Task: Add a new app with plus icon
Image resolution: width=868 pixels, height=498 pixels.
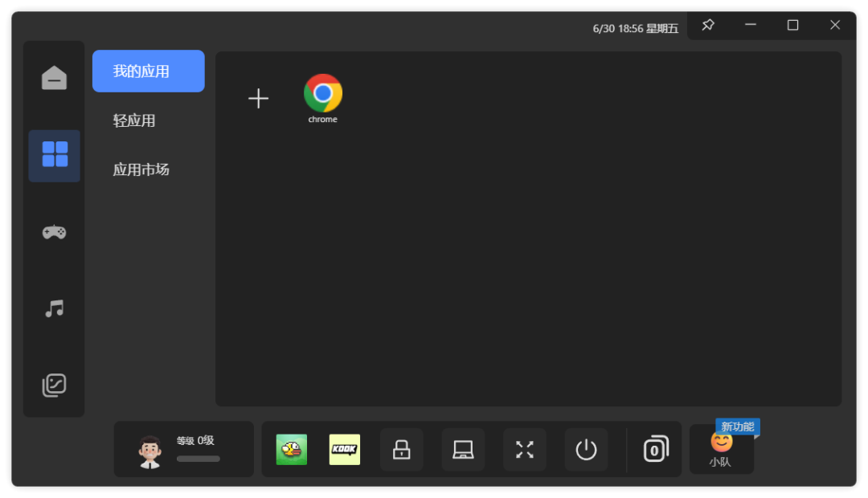Action: 258,99
